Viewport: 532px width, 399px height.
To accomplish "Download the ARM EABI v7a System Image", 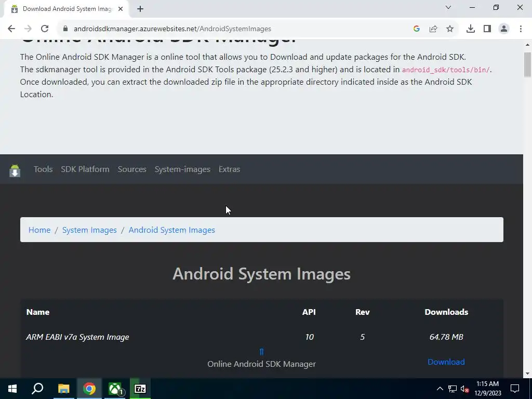I will (x=446, y=362).
